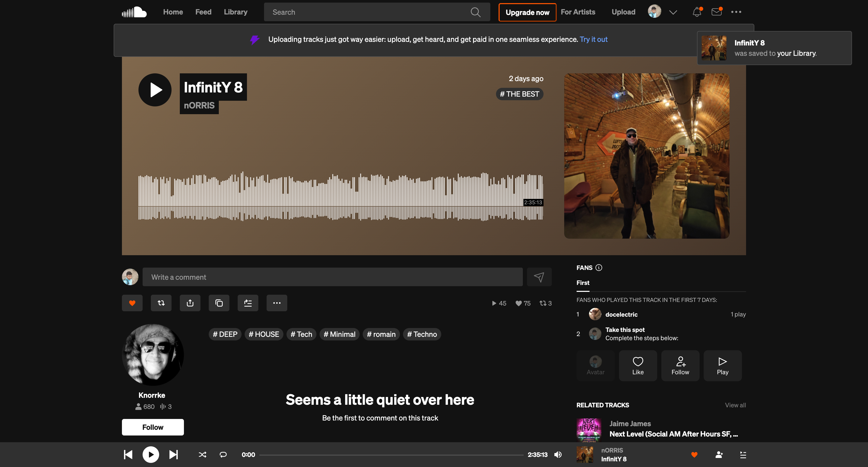Screen dimensions: 868x467
Task: Open Next Level related track title
Action: coord(673,434)
